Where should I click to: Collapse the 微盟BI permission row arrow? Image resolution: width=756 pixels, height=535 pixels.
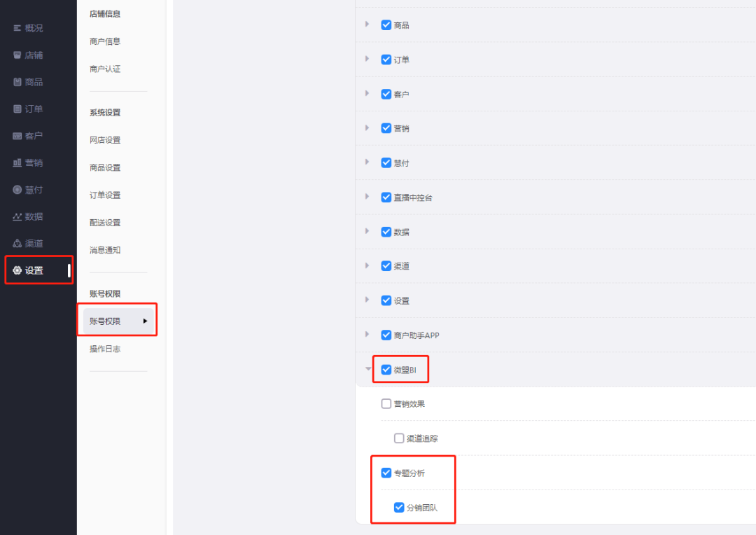tap(368, 368)
